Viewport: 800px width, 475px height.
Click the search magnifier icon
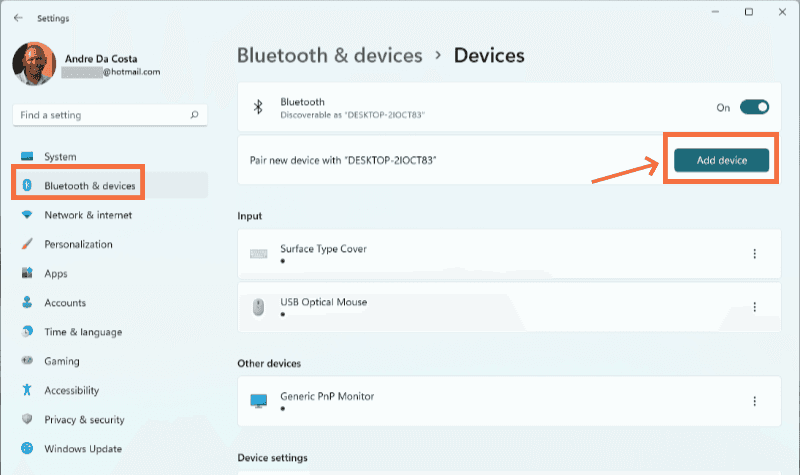click(194, 115)
